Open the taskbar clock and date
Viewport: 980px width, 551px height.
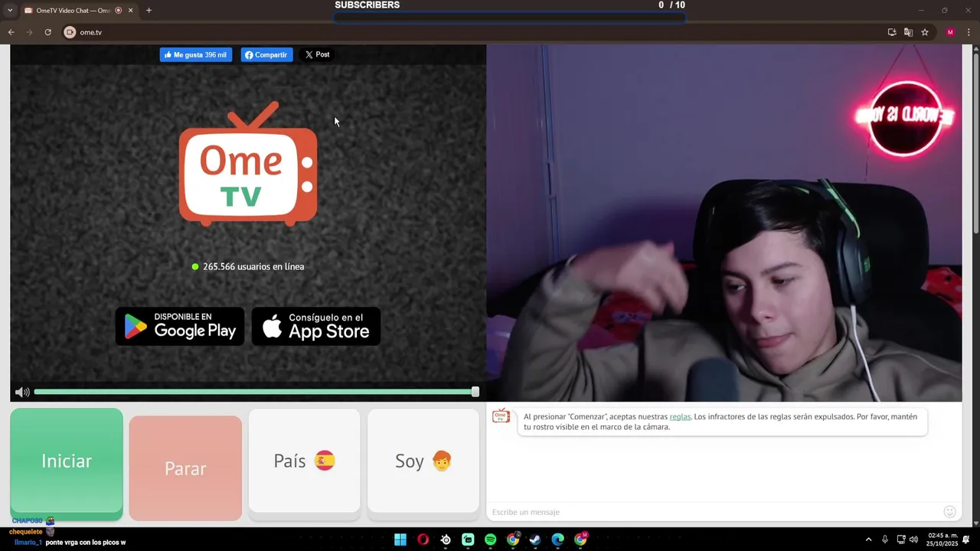click(942, 540)
